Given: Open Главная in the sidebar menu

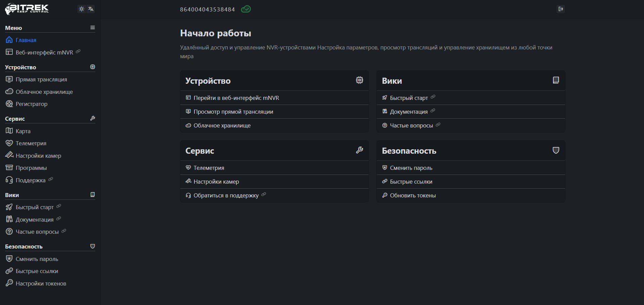Looking at the screenshot, I should point(26,40).
